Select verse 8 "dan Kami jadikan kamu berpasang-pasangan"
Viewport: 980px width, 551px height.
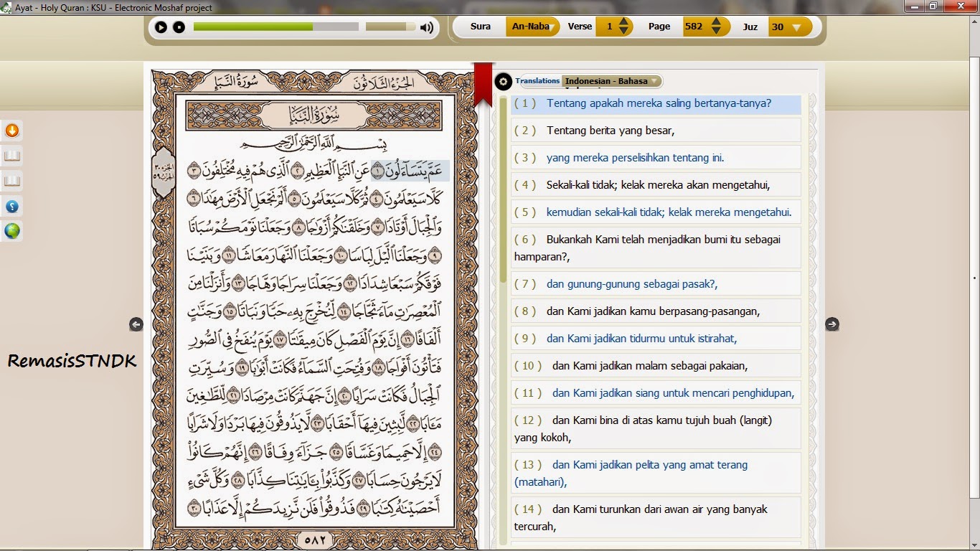(x=656, y=311)
